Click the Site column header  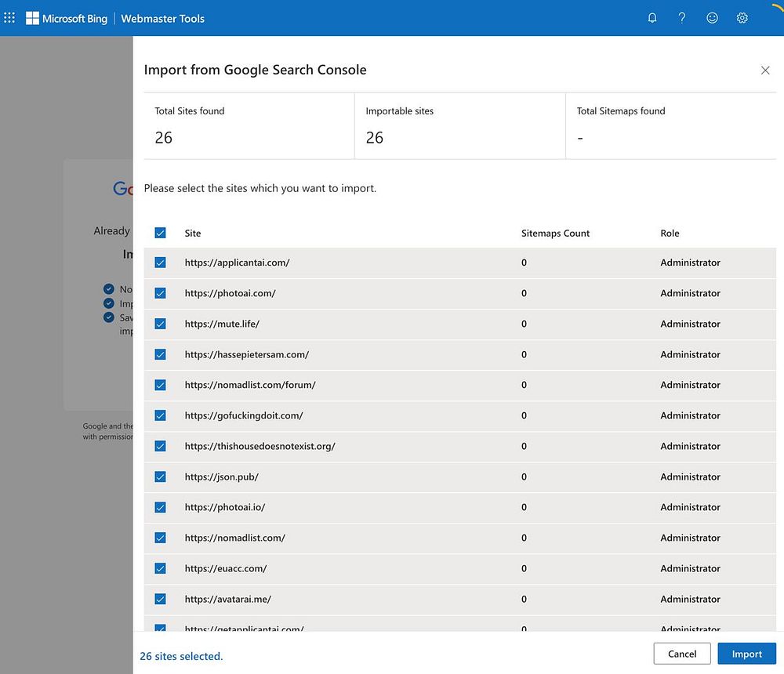click(193, 233)
